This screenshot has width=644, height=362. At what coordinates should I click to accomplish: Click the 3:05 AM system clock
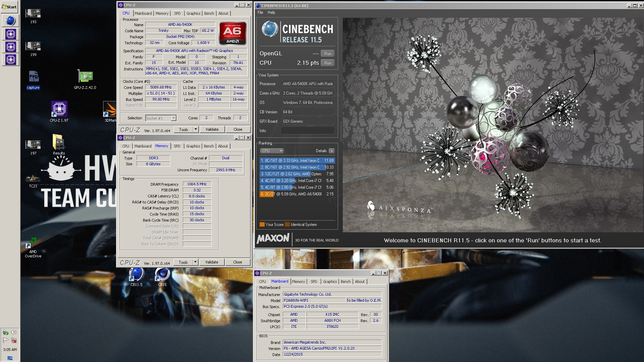click(10, 350)
